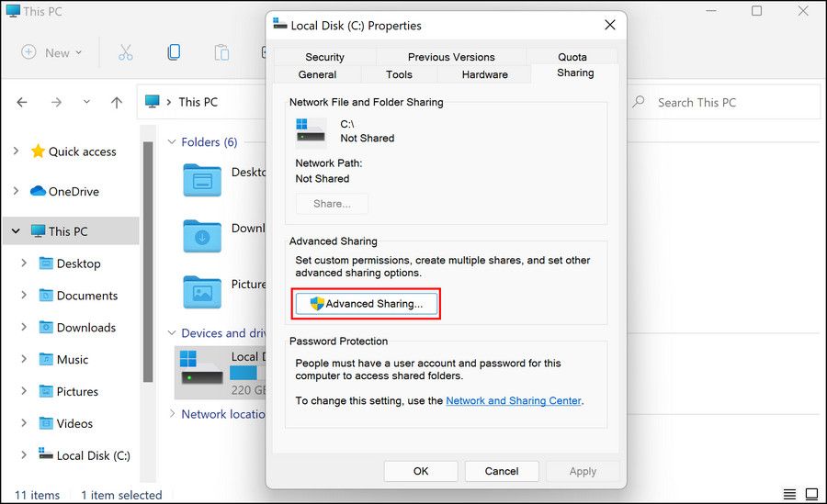Image resolution: width=827 pixels, height=504 pixels.
Task: Switch to details view icon
Action: 789,494
